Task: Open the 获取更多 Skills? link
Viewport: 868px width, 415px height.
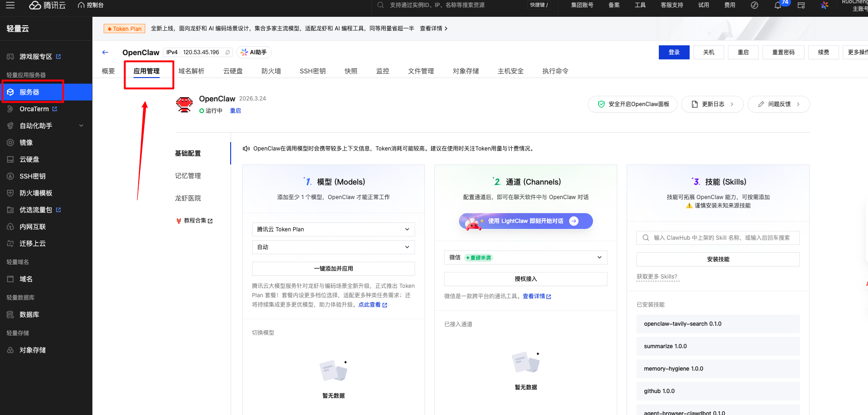Action: point(657,277)
